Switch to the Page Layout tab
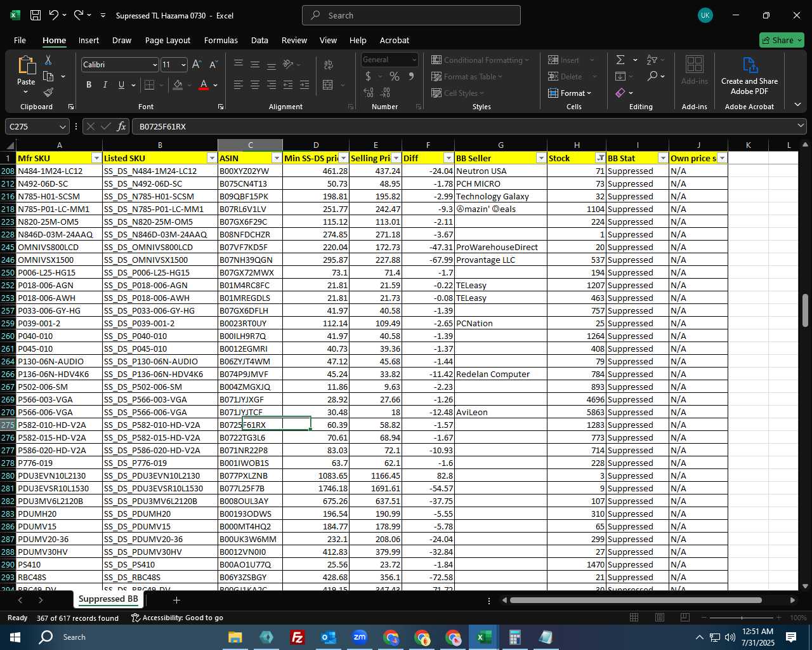The height and width of the screenshot is (650, 812). click(x=167, y=40)
